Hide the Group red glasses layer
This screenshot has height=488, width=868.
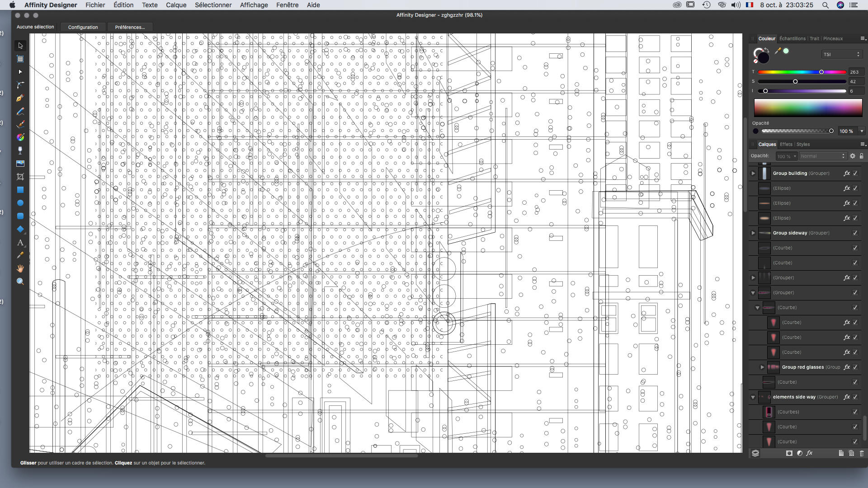pyautogui.click(x=855, y=367)
